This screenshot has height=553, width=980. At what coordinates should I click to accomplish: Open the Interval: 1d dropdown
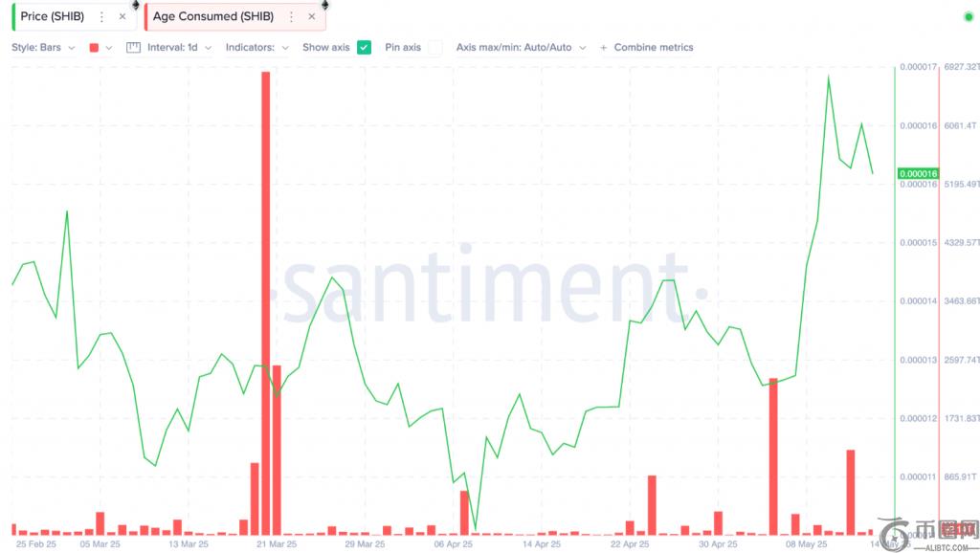pos(178,47)
